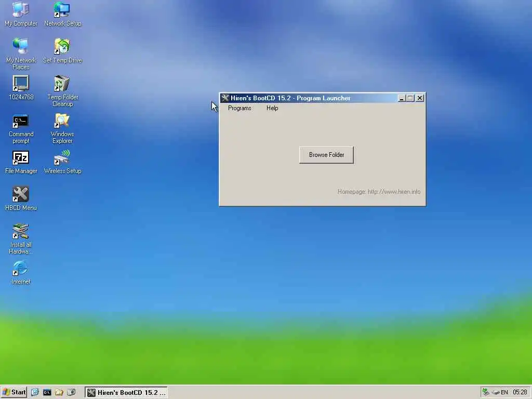Click the Hiren's BootCD taskbar button
Image resolution: width=532 pixels, height=399 pixels.
(126, 393)
